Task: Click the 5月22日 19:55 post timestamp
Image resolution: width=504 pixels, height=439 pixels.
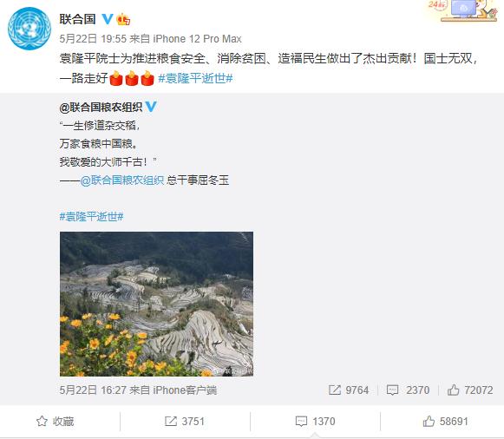Action: click(93, 39)
